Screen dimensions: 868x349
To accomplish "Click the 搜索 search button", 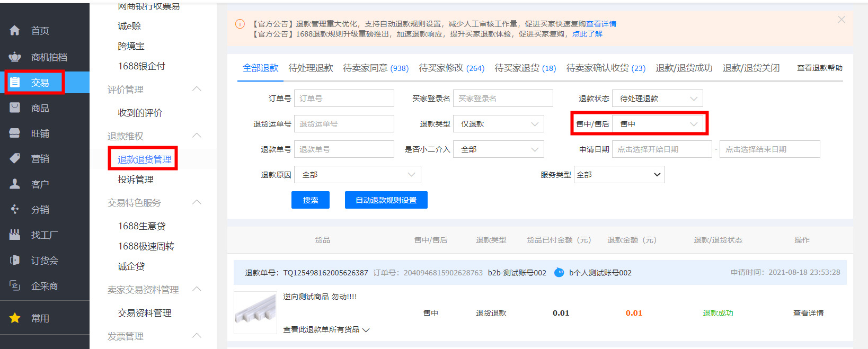I will click(311, 200).
